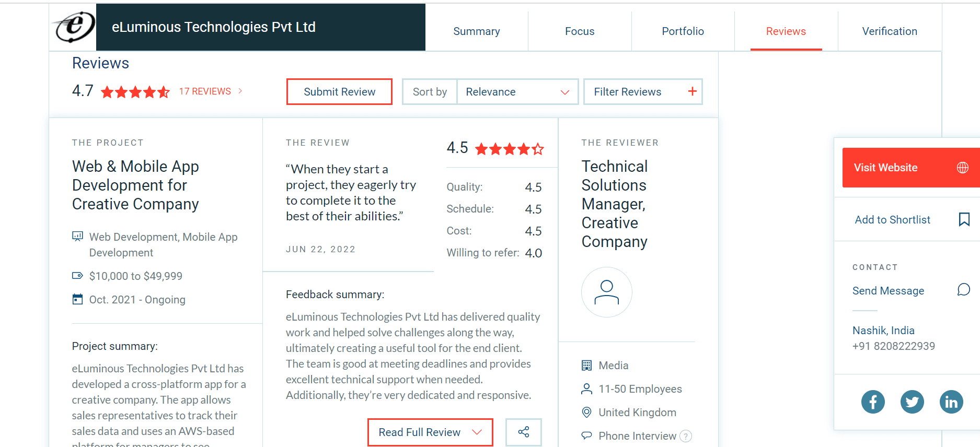This screenshot has height=447, width=980.
Task: Open the Sort by Relevance dropdown
Action: (x=517, y=92)
